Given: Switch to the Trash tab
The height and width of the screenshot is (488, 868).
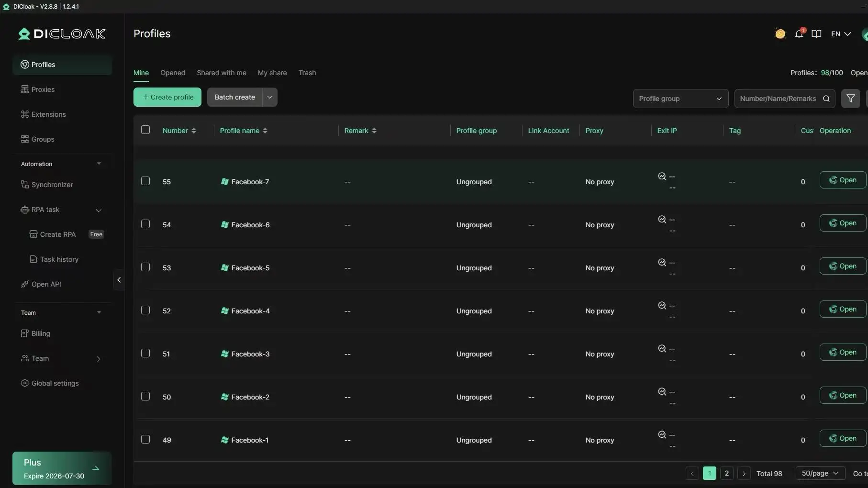Looking at the screenshot, I should (x=307, y=73).
